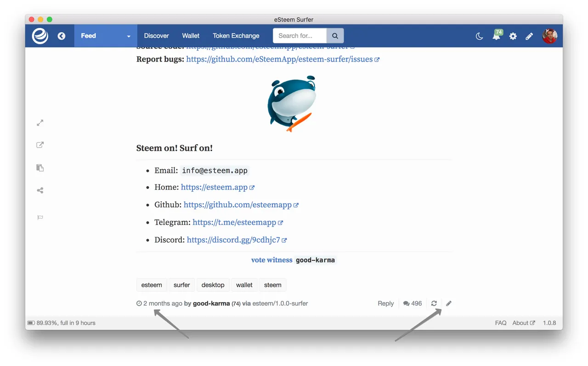Screen dimensions: 588x366
Task: Open the 496 comments count
Action: 413,303
